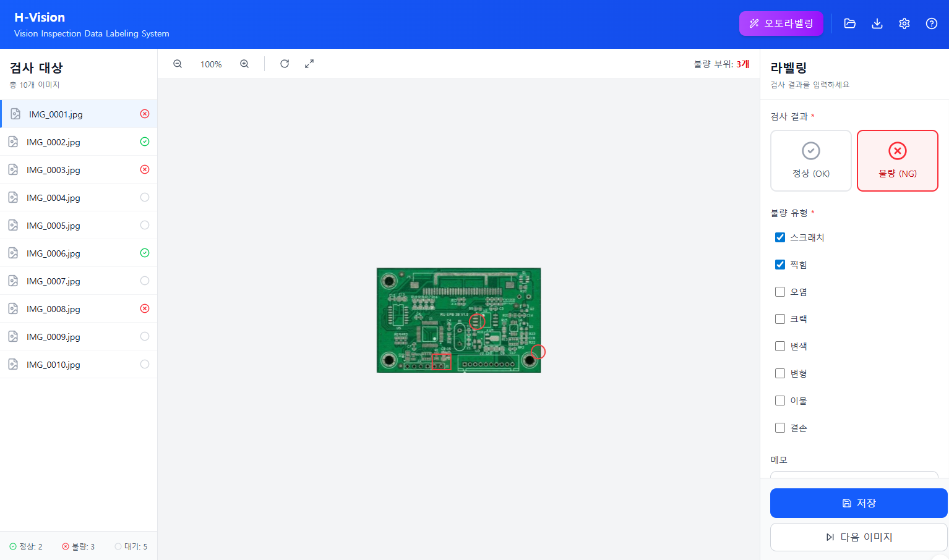Viewport: 949px width, 560px height.
Task: Select IMG_0004.jpg in the image list
Action: coord(54,198)
